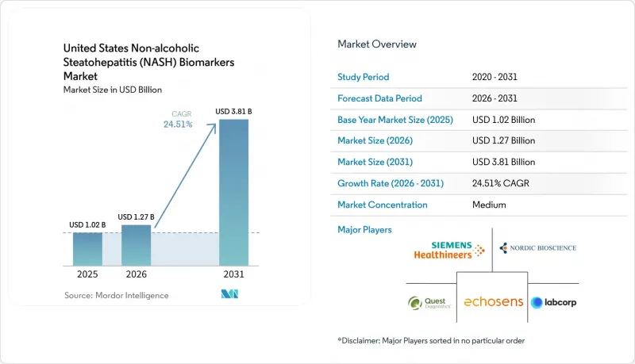The image size is (635, 364).
Task: Click the 'USD 3.81 B' bar label
Action: tap(233, 111)
